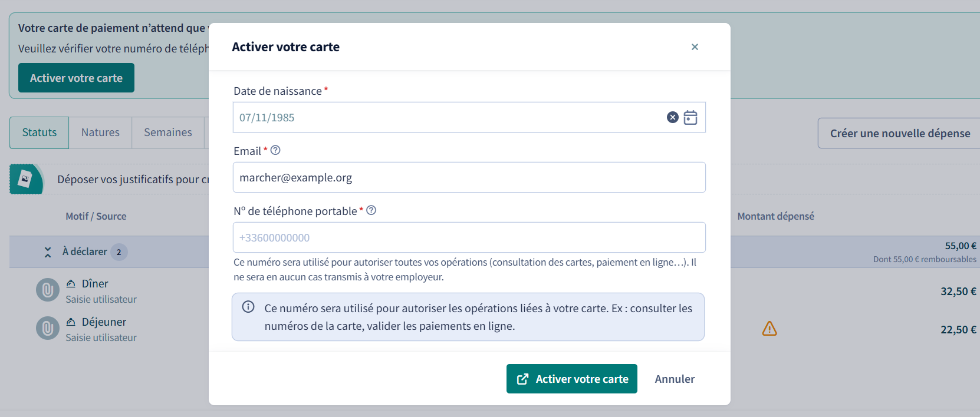Switch to the Natures tab
Screen dimensions: 980x417
click(100, 133)
